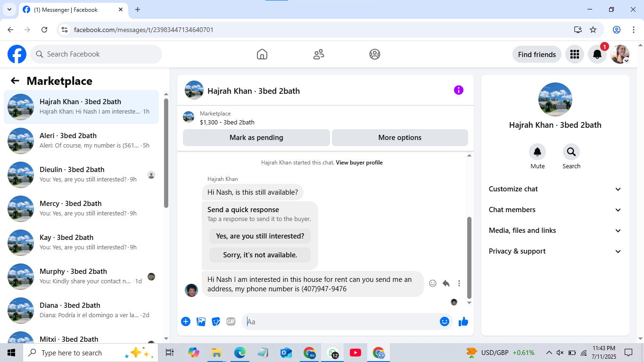The image size is (644, 362).
Task: Open the tab search dropdown arrow
Action: 9,9
